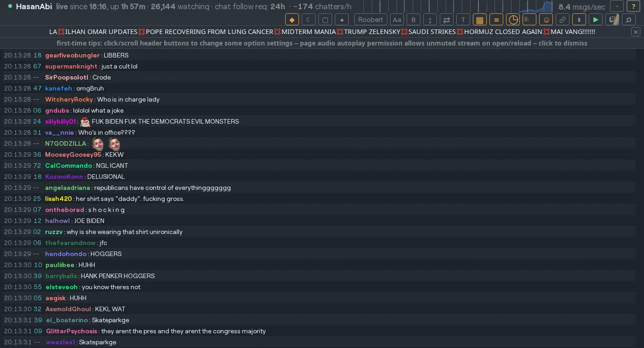644x348 pixels.
Task: Click the first face emote from N7GODZILLA
Action: (x=98, y=144)
